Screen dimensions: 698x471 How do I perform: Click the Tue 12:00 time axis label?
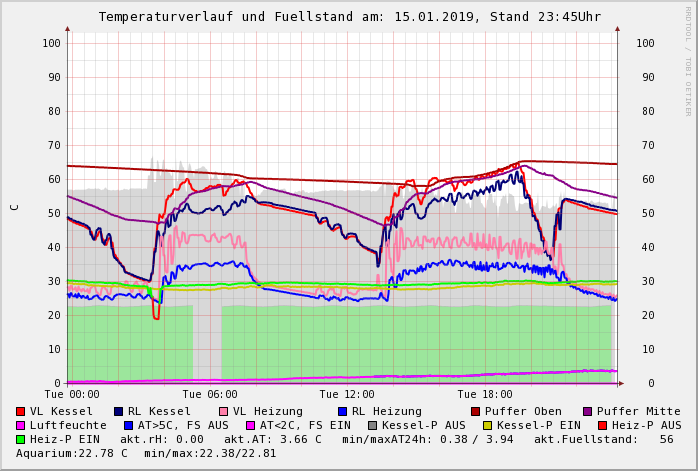347,395
